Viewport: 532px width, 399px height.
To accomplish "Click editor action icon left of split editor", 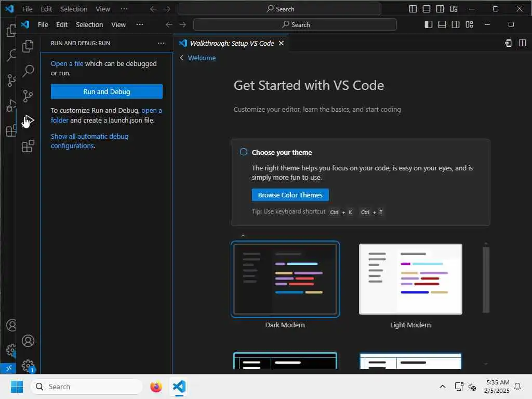I will 508,43.
